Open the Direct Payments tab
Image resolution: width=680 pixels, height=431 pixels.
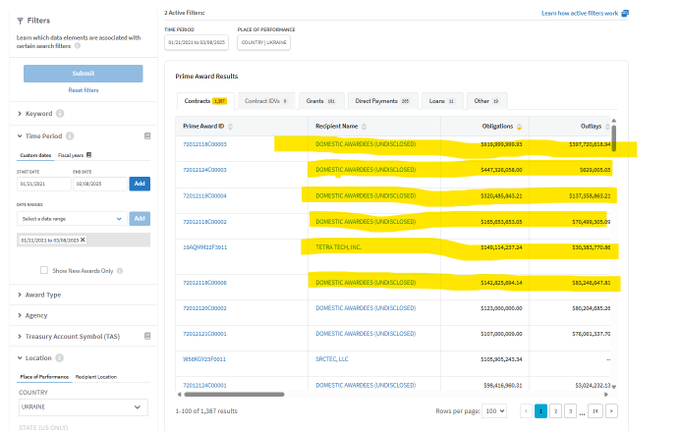pos(384,101)
